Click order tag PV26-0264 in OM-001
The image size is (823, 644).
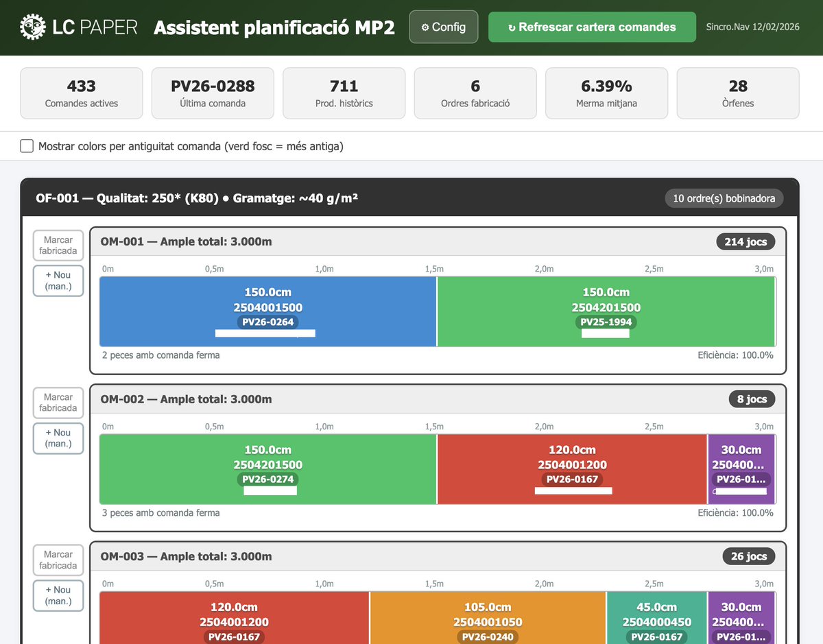click(x=268, y=322)
